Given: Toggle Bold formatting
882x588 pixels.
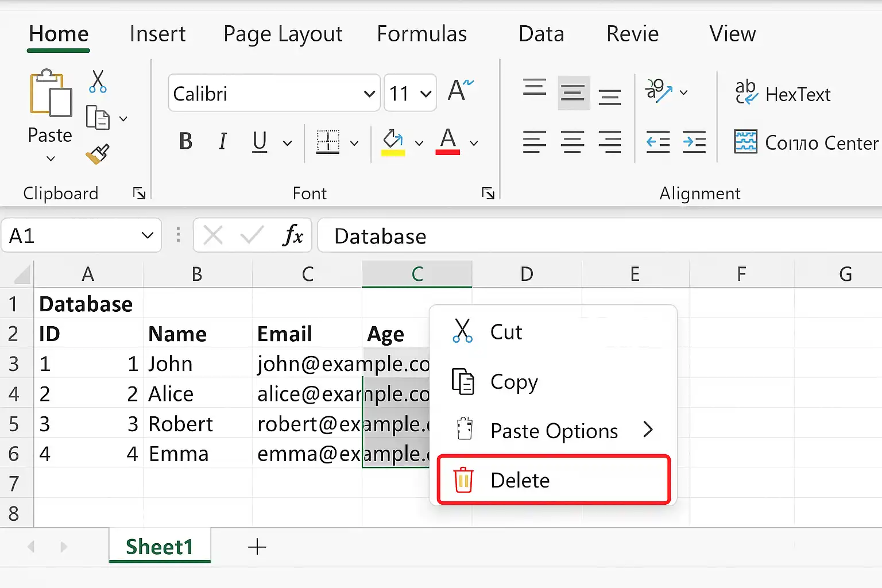Looking at the screenshot, I should 185,141.
